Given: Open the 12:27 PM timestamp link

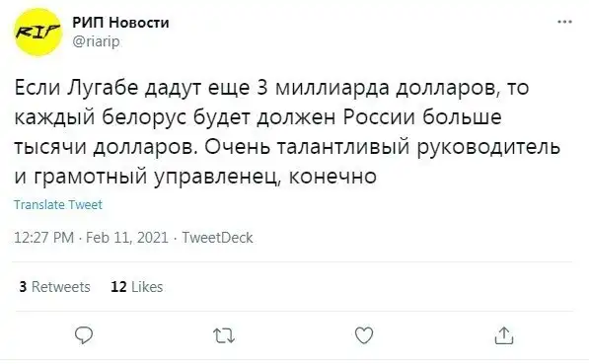Looking at the screenshot, I should point(44,238).
